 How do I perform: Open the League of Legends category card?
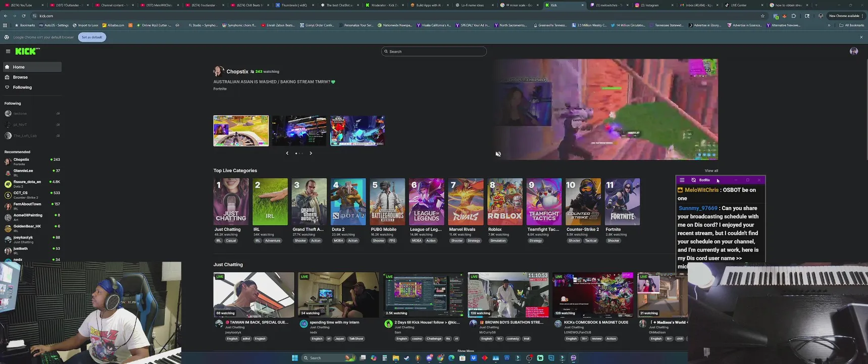pyautogui.click(x=426, y=202)
